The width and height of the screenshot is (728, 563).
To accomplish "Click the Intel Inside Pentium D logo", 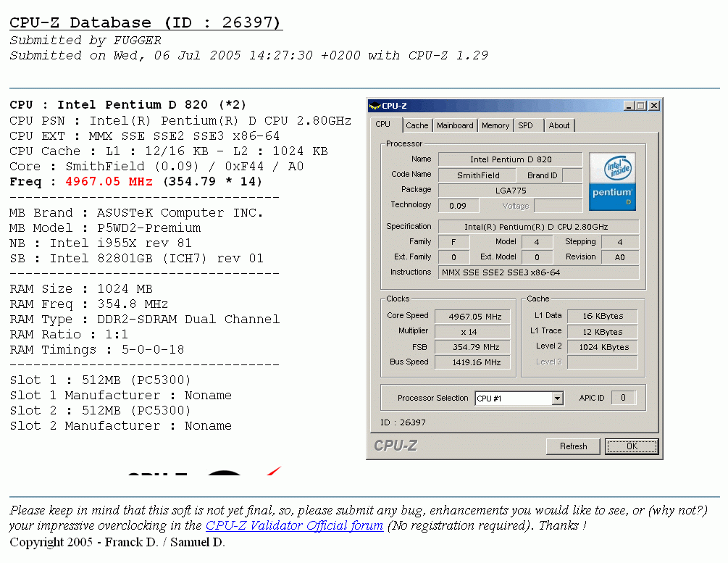I will tap(612, 182).
